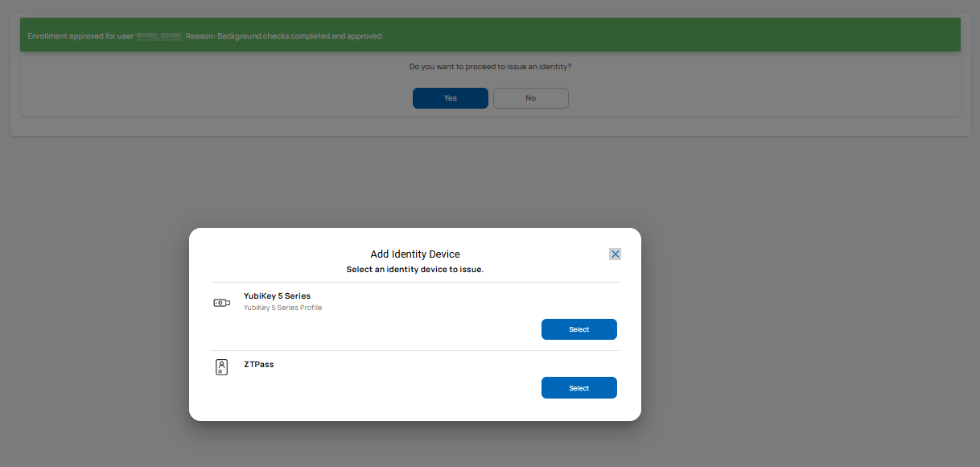This screenshot has width=980, height=467.
Task: Click the redacted username in the banner
Action: (x=158, y=35)
